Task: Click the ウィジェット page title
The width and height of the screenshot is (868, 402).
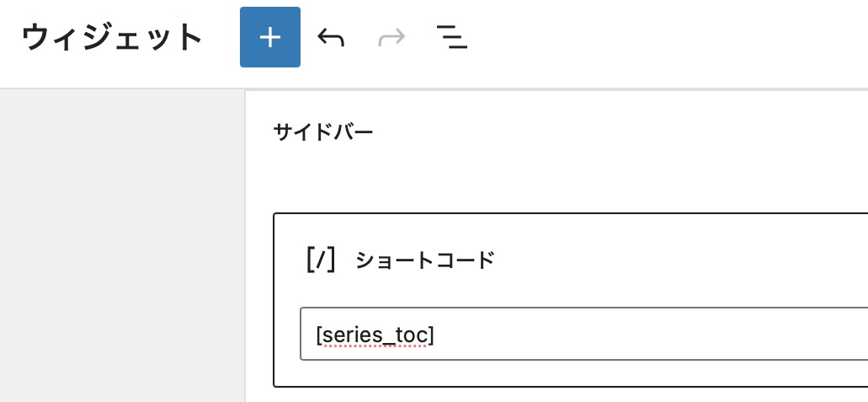Action: pos(113,38)
